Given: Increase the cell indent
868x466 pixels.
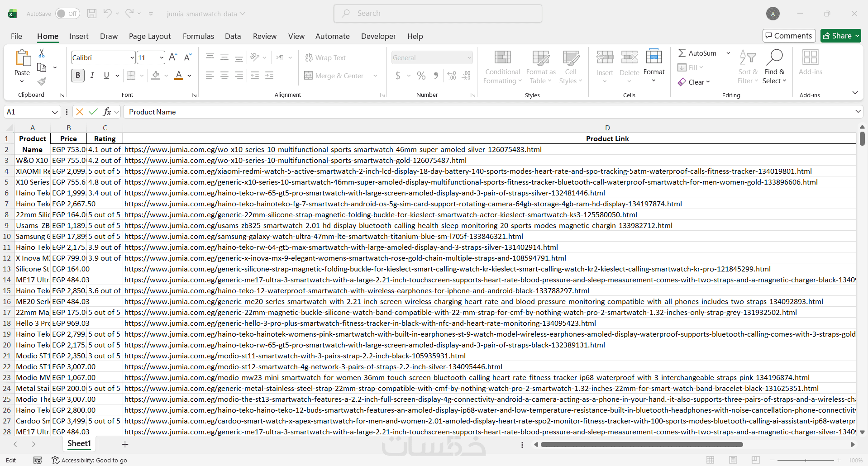Looking at the screenshot, I should (269, 76).
